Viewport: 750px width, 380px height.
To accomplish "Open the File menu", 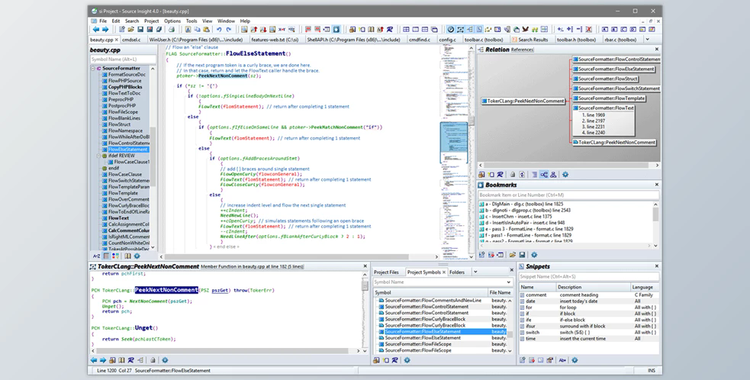I will [103, 21].
